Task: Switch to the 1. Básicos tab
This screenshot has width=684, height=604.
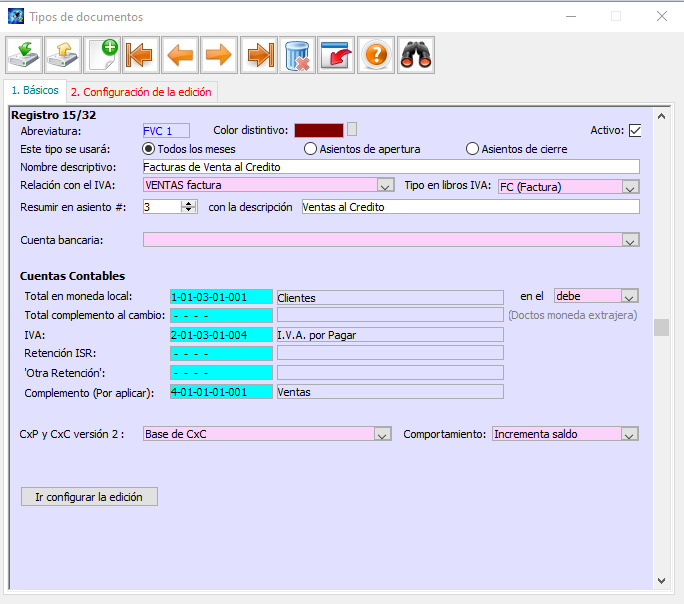Action: click(x=35, y=90)
